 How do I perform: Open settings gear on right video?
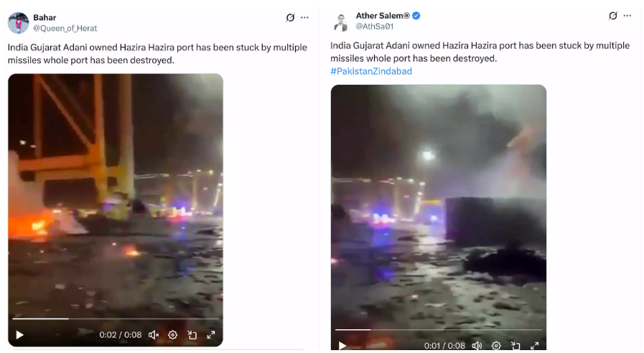click(496, 346)
